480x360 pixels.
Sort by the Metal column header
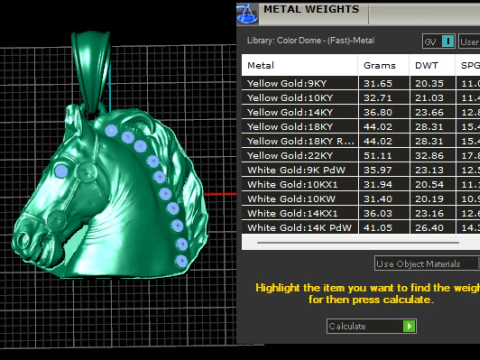click(300, 65)
